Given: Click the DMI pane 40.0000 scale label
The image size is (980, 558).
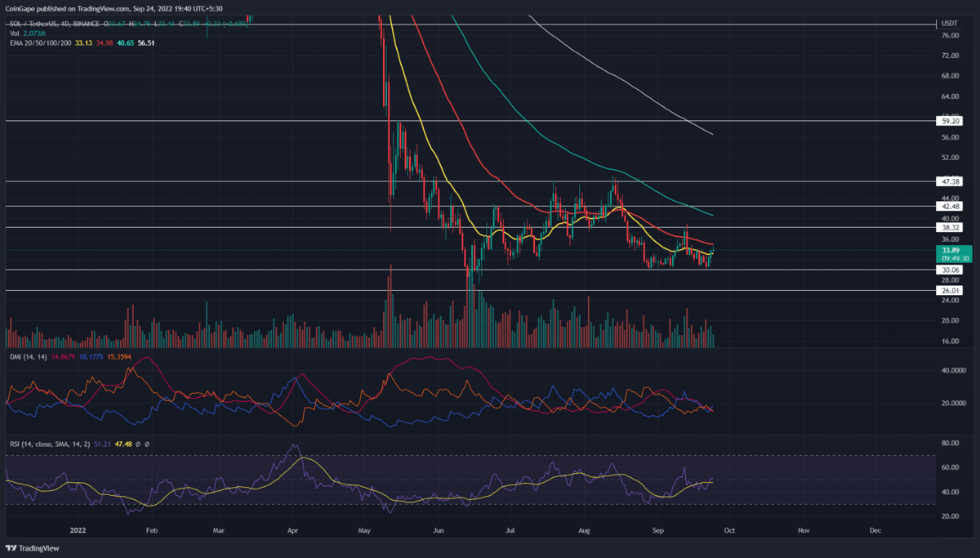Looking at the screenshot, I should click(x=952, y=370).
